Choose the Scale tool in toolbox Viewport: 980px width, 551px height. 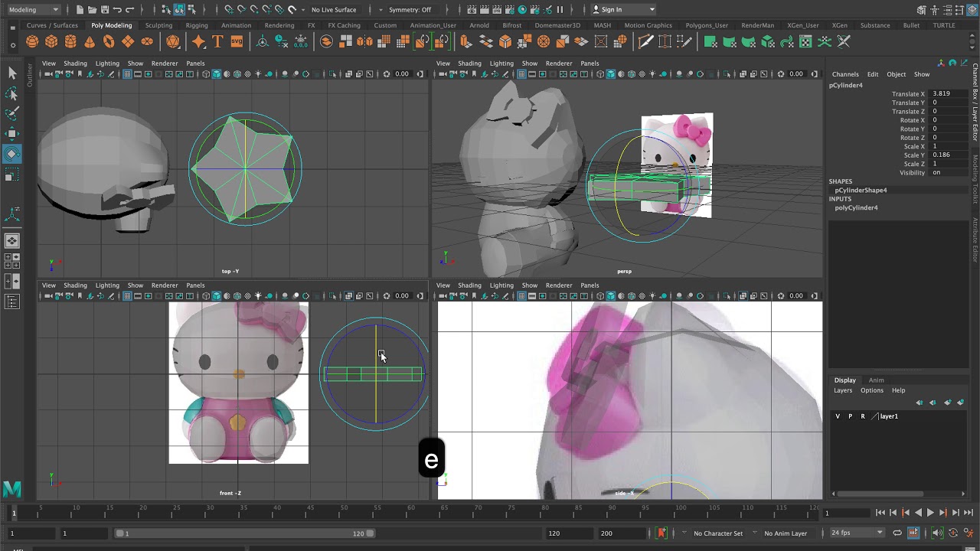[x=11, y=175]
